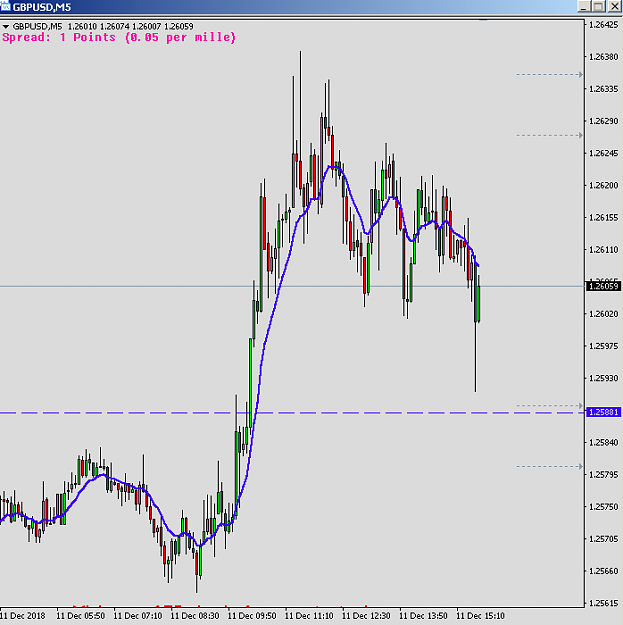Viewport: 623px width, 625px height.
Task: Click the 11 Dec 15:10 time label
Action: (481, 616)
